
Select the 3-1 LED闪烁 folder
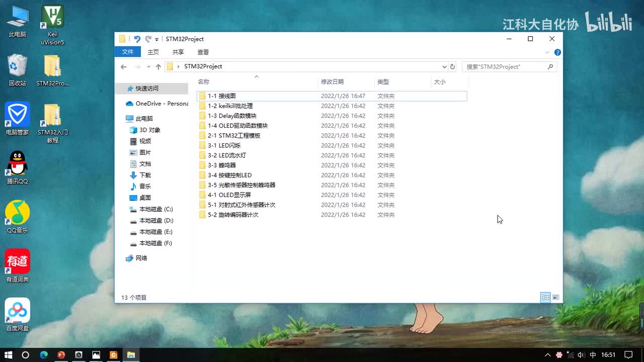pyautogui.click(x=332, y=146)
